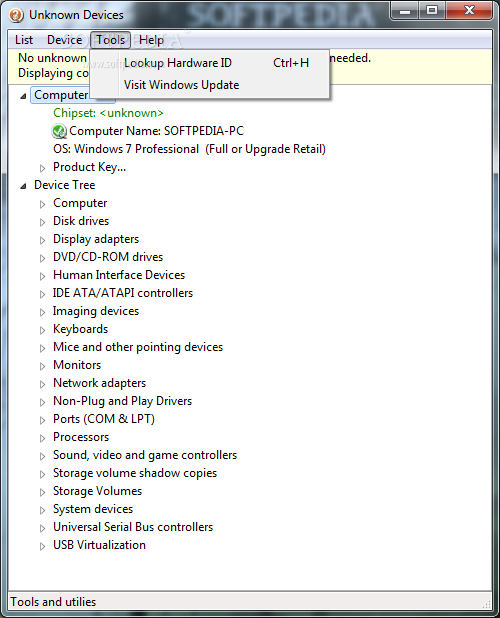Click the Unknown Devices app icon in title bar
500x618 pixels.
coord(16,15)
